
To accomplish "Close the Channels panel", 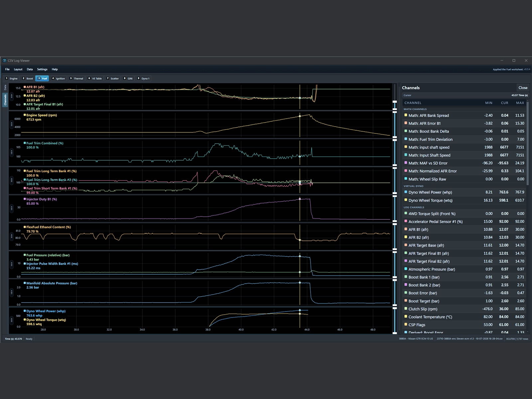I will tap(523, 88).
